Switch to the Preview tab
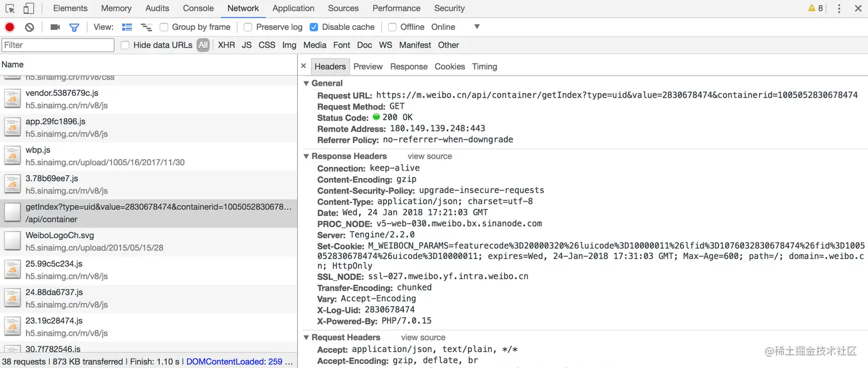 click(x=368, y=67)
